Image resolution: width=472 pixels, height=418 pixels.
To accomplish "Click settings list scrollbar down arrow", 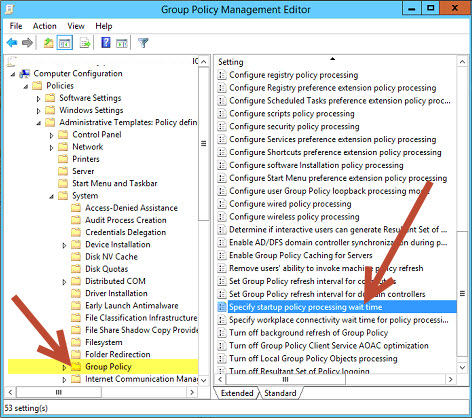I will coord(462,367).
